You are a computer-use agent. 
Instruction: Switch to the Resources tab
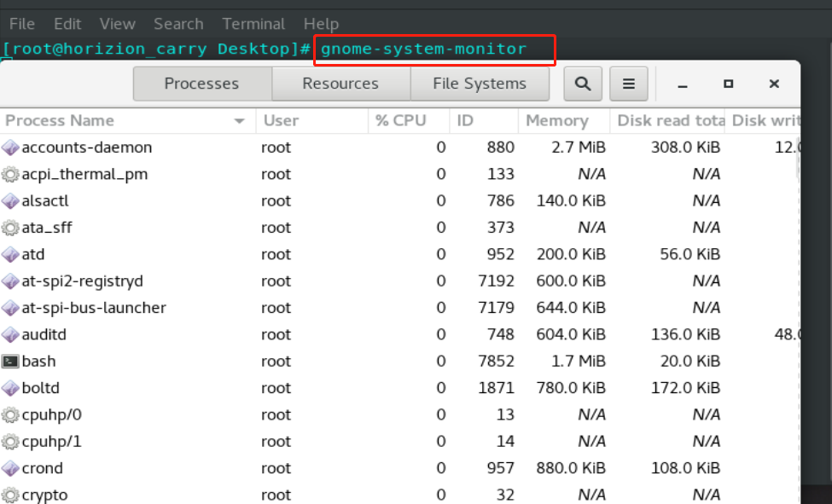[x=340, y=84]
